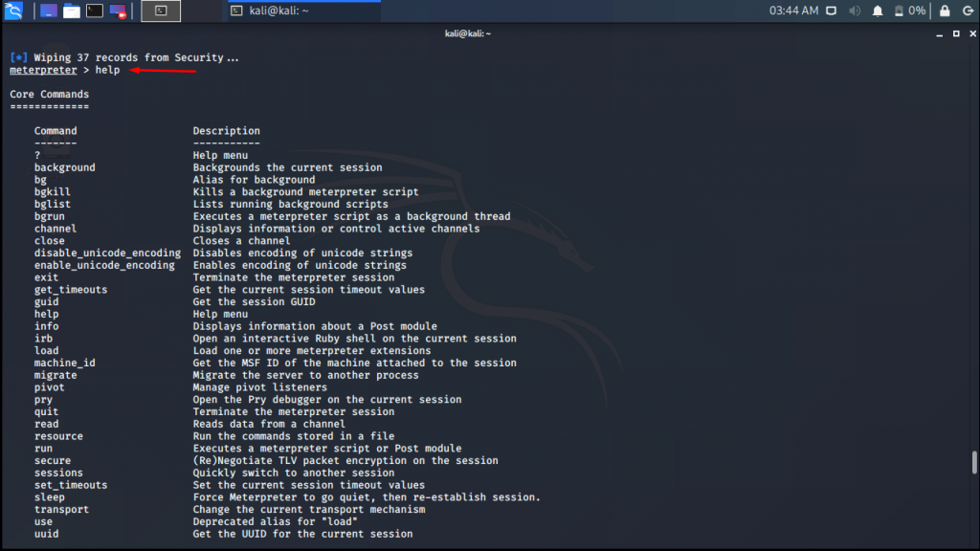Open the notifications bell icon

[x=878, y=11]
